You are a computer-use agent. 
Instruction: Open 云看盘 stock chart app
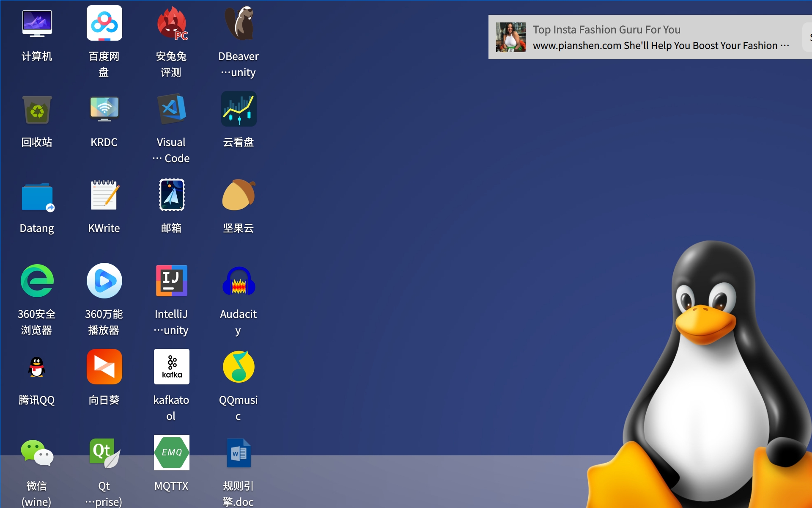click(239, 110)
